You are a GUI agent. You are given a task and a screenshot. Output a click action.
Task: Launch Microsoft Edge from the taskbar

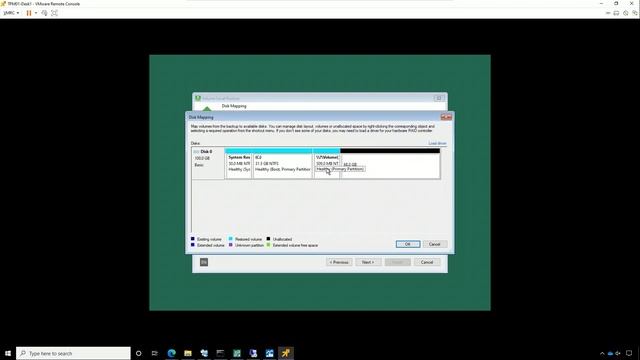tap(171, 353)
